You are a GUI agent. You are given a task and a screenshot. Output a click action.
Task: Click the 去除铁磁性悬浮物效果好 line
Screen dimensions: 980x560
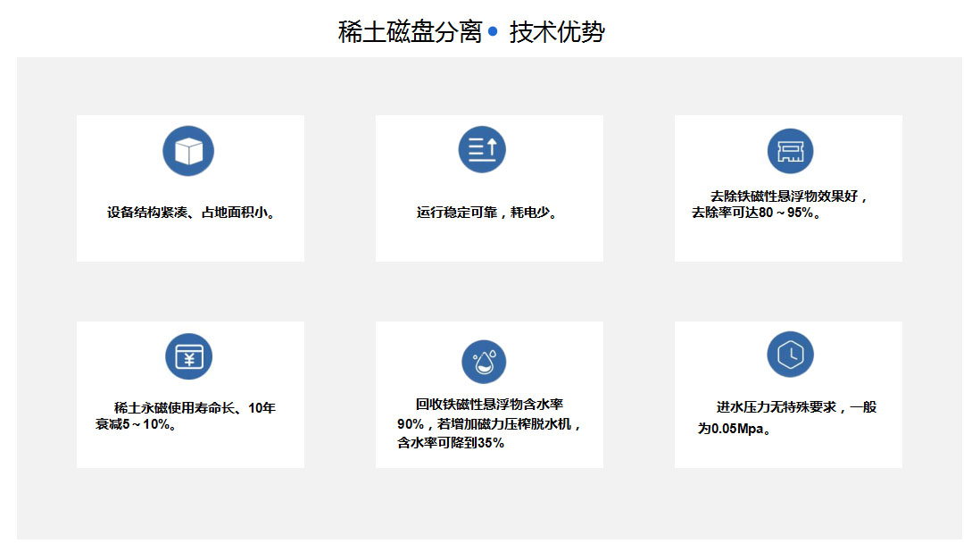[x=789, y=196]
